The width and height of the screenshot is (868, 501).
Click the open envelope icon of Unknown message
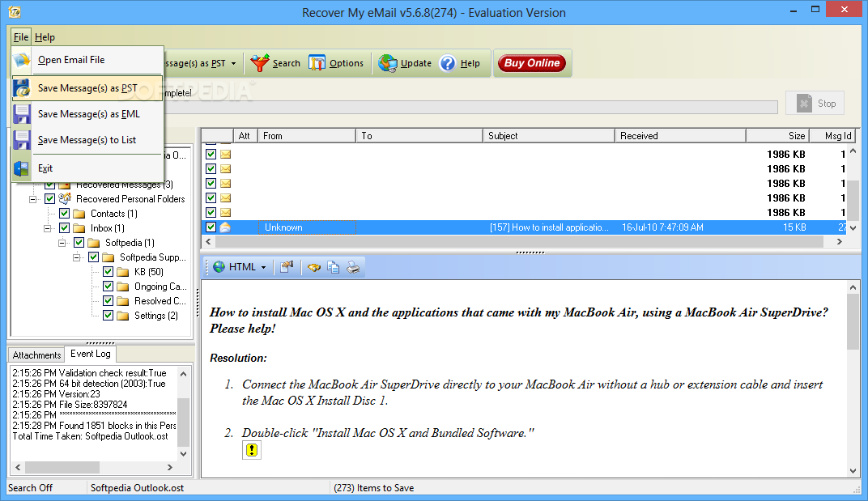[x=225, y=227]
